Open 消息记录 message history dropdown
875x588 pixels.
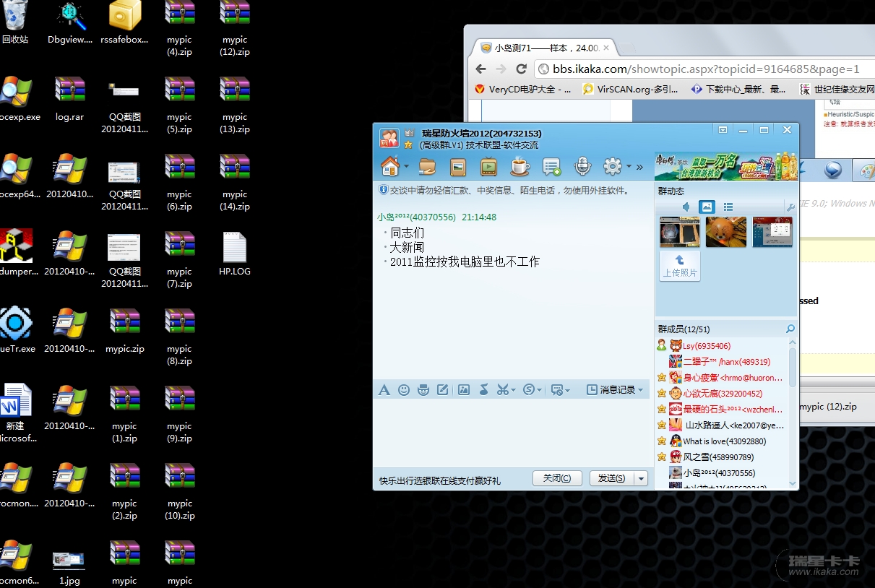coord(615,390)
